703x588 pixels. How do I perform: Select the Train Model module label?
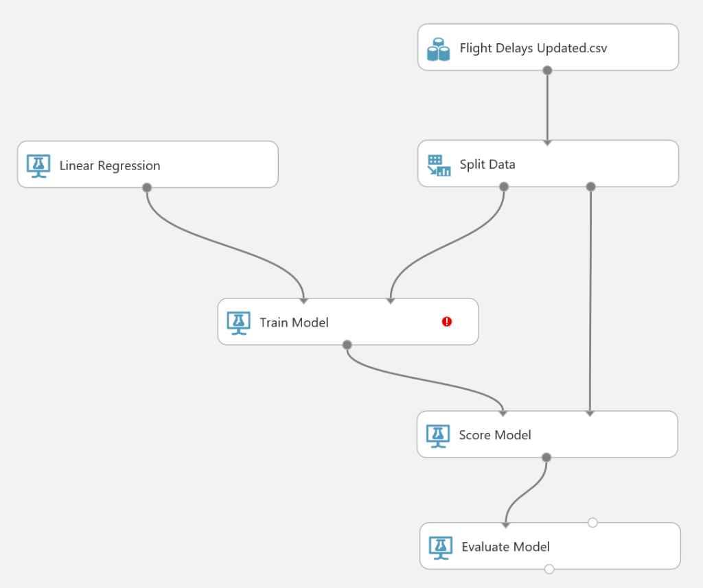pyautogui.click(x=294, y=322)
